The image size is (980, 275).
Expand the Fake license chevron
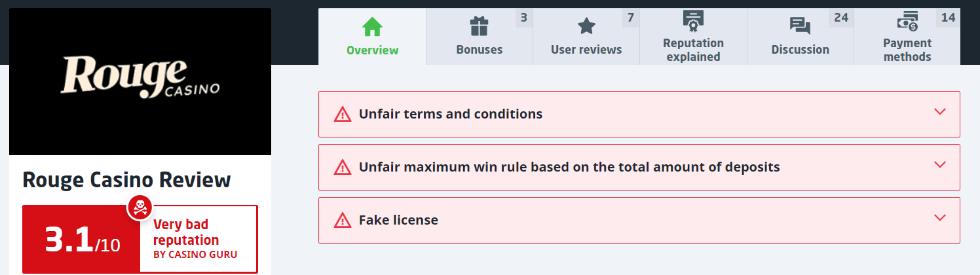coord(940,217)
